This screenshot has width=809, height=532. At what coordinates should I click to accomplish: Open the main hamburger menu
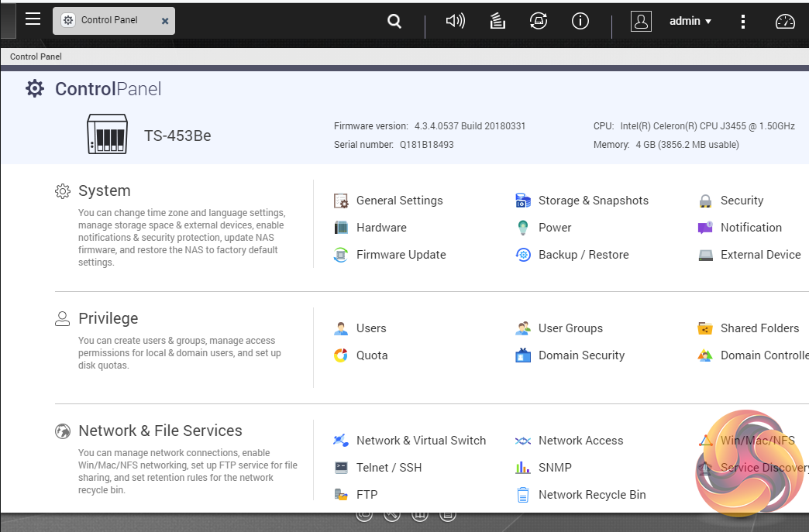tap(33, 19)
